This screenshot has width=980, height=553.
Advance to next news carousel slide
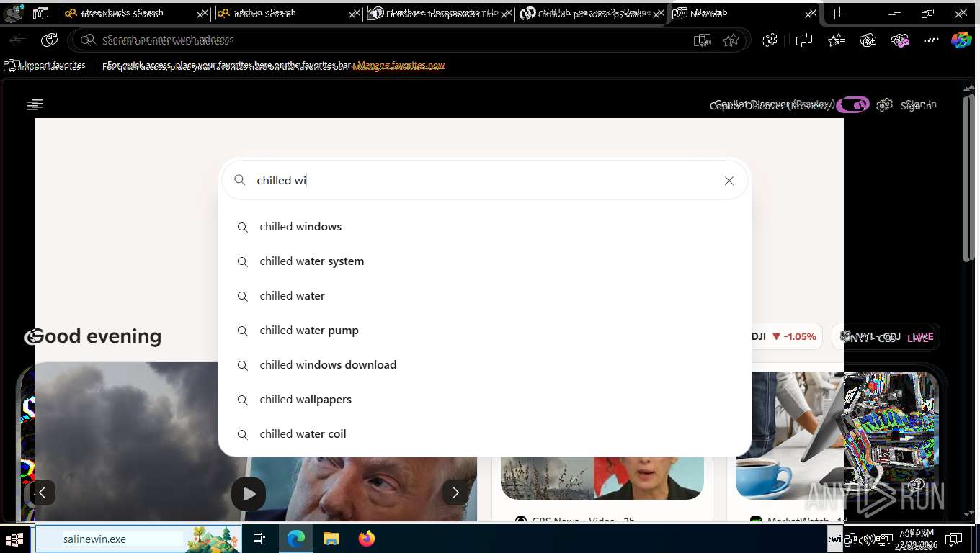pyautogui.click(x=455, y=493)
